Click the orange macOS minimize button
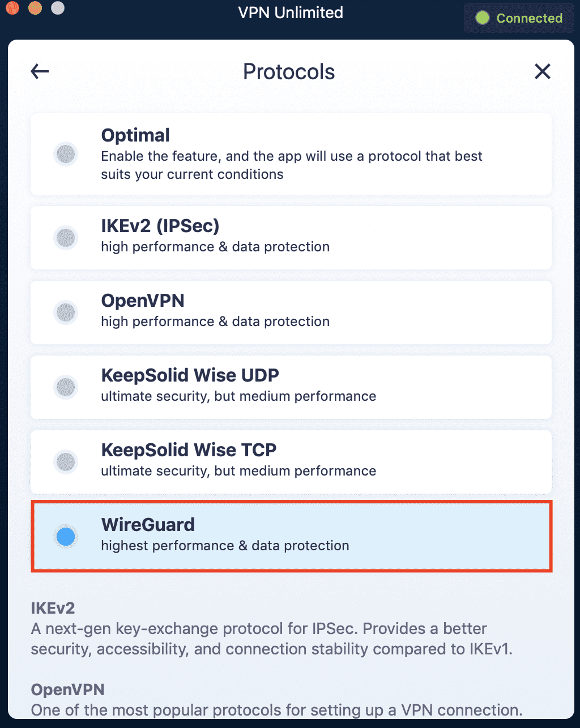Screen dimensions: 580x728 [x=35, y=8]
